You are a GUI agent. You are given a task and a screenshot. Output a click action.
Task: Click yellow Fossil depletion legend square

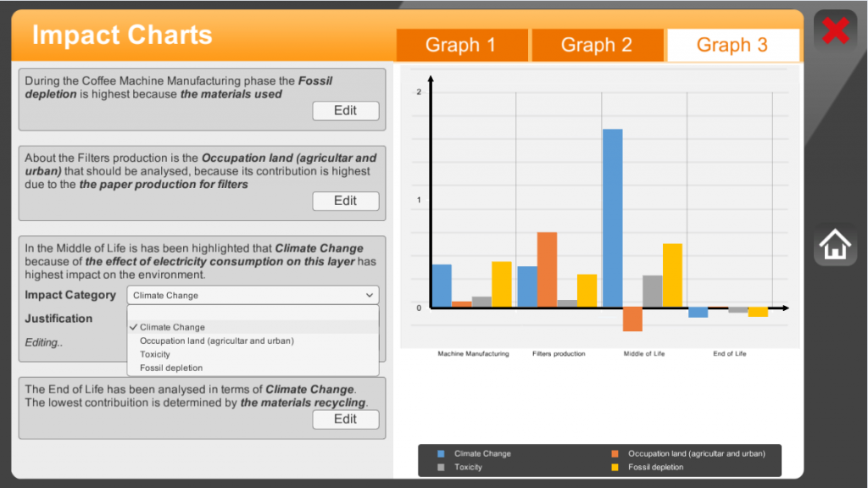coord(615,467)
